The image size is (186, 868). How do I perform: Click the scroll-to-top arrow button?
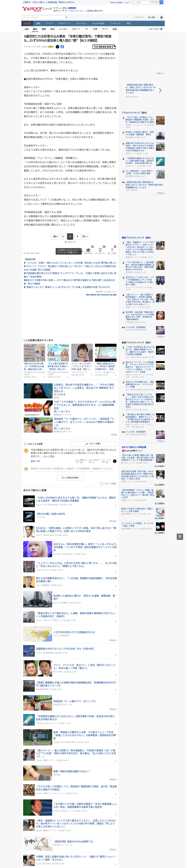click(x=180, y=536)
